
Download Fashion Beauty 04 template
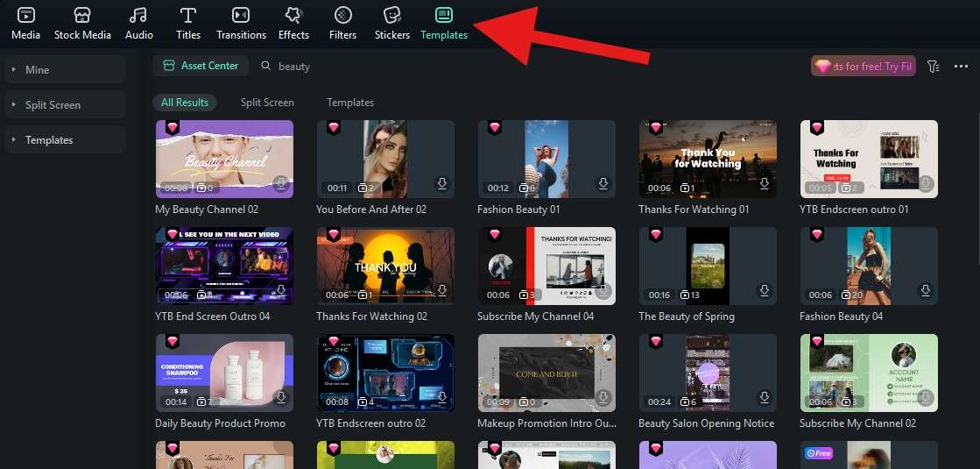[926, 290]
